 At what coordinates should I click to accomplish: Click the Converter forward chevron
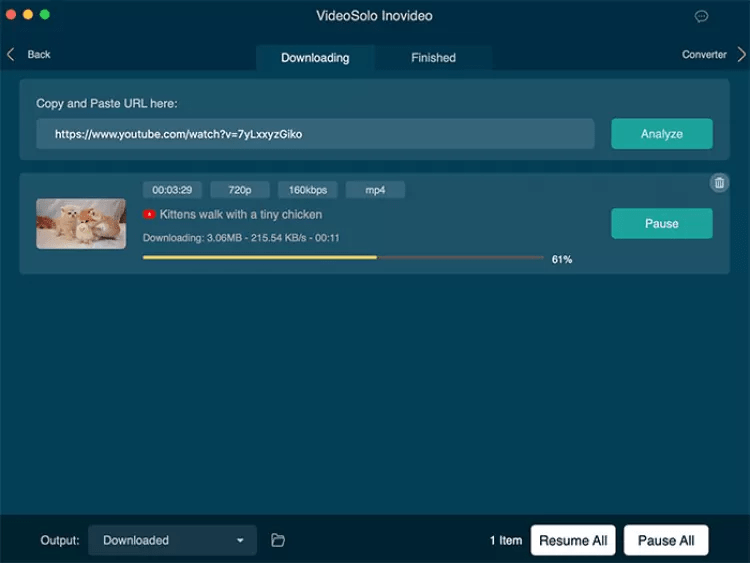741,54
